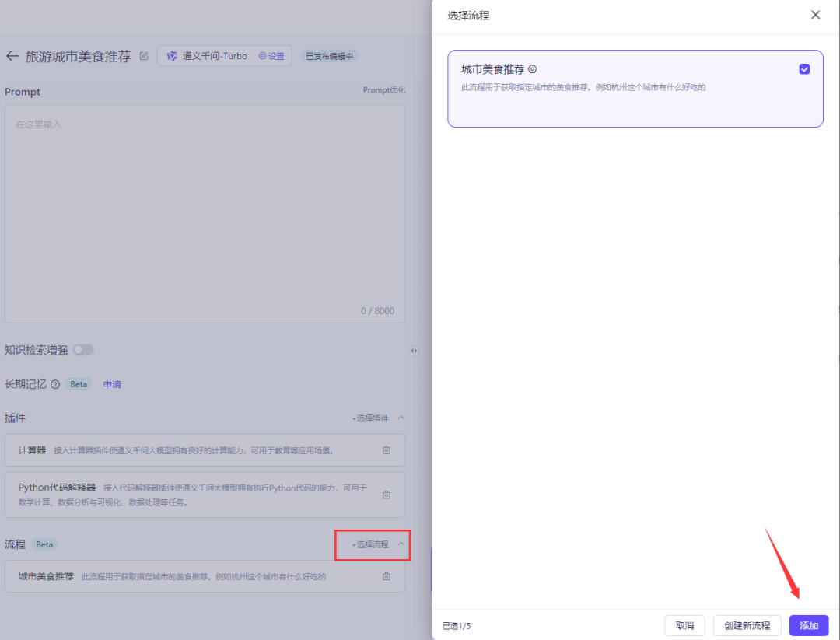Viewport: 840px width, 640px height.
Task: Close the 选择流程 dialog
Action: (815, 15)
